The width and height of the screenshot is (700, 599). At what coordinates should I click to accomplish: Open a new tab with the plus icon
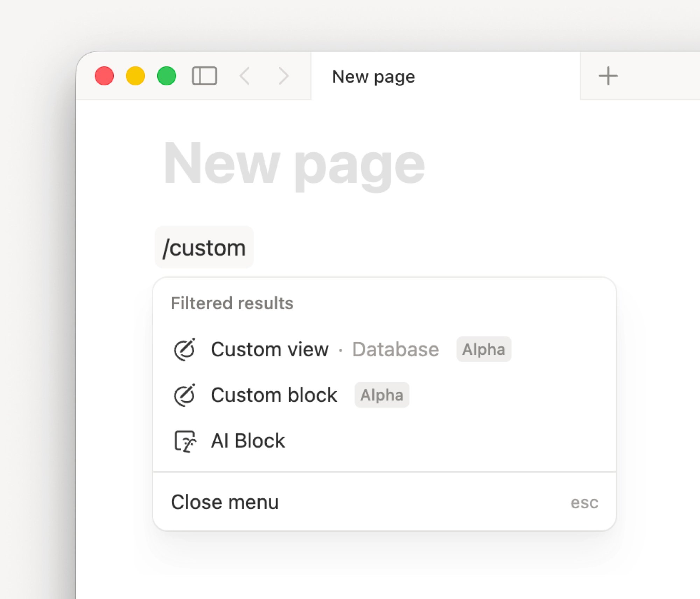608,76
